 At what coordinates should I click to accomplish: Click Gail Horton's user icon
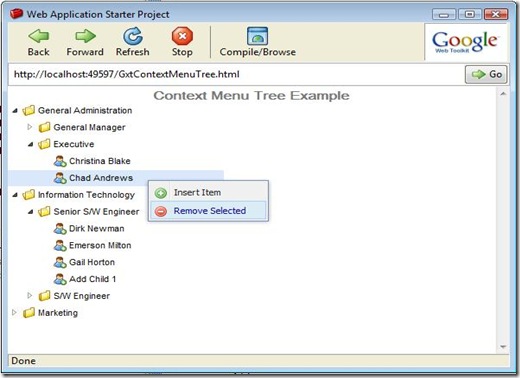[x=60, y=262]
